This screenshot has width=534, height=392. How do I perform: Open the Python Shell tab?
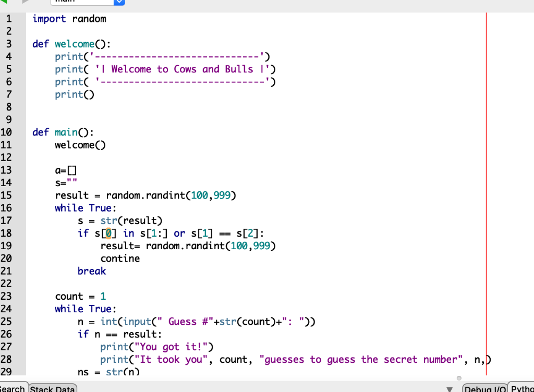[x=523, y=388]
